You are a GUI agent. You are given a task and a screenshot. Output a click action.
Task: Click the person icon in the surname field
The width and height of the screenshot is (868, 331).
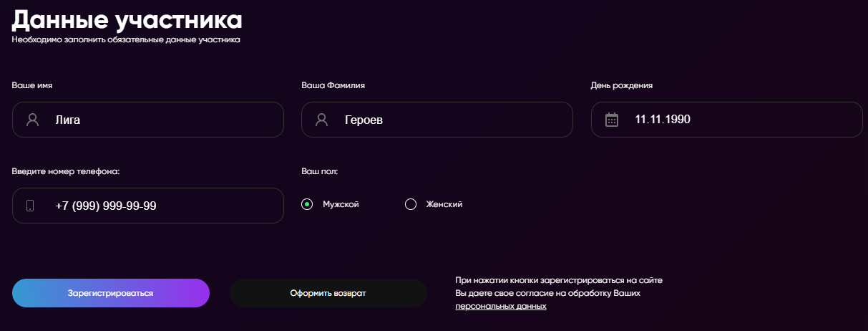pyautogui.click(x=321, y=120)
